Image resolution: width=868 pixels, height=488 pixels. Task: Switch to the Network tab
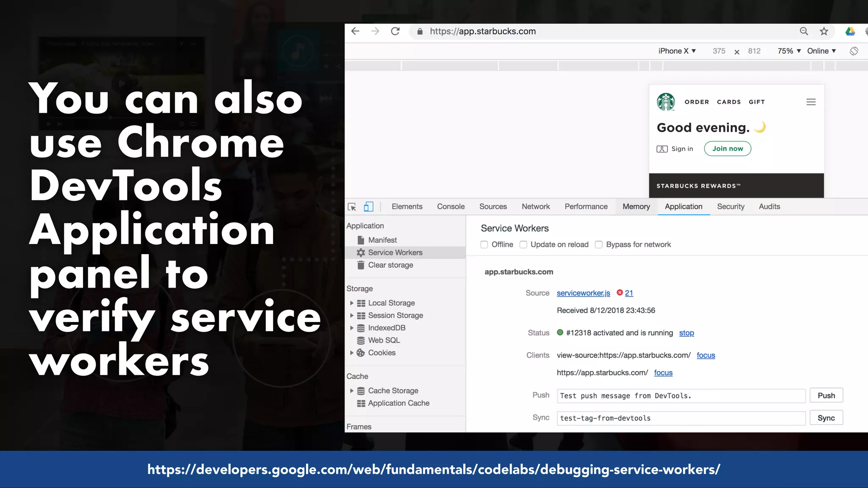[x=536, y=207]
